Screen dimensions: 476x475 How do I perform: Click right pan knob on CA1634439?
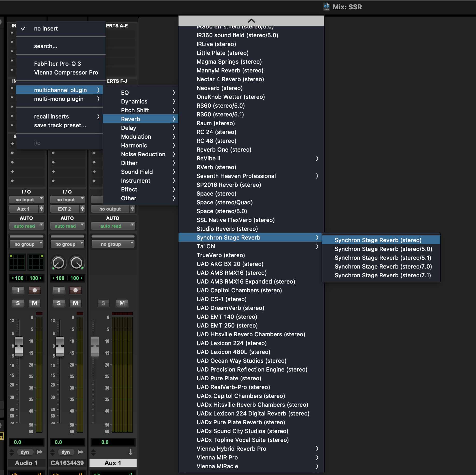tap(77, 263)
